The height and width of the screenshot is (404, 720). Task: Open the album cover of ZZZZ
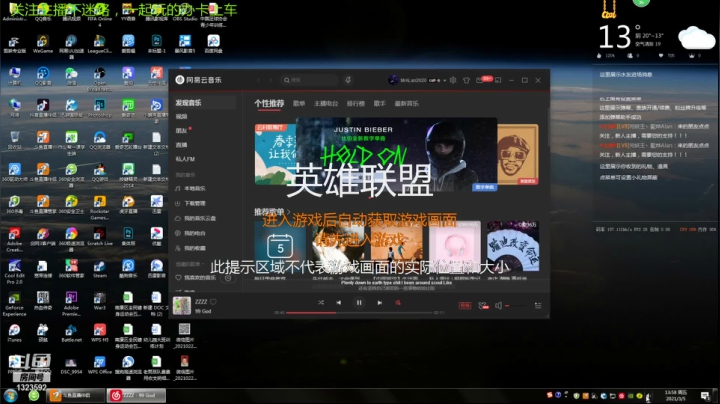point(182,306)
